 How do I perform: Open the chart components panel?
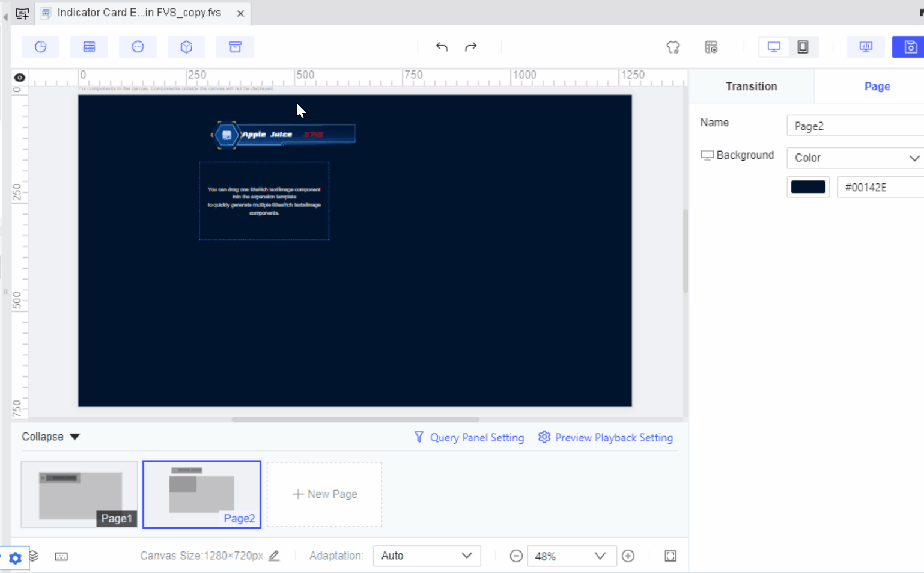click(x=40, y=46)
